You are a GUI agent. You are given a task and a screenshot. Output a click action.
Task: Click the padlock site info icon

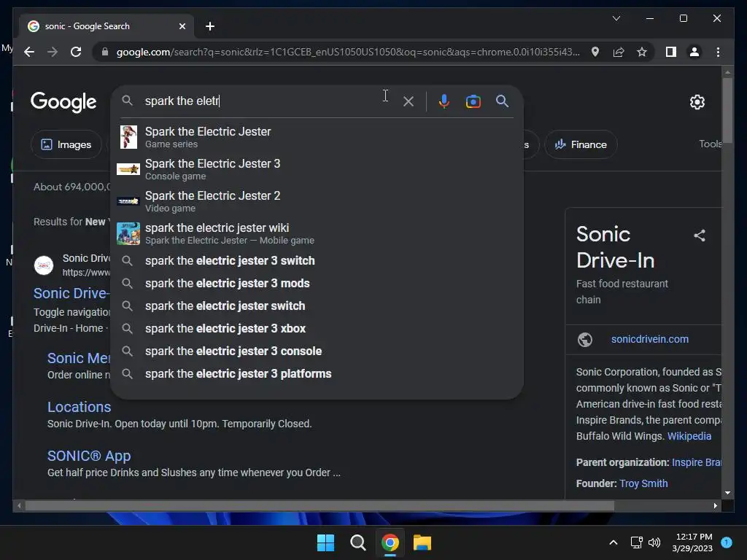pyautogui.click(x=105, y=52)
